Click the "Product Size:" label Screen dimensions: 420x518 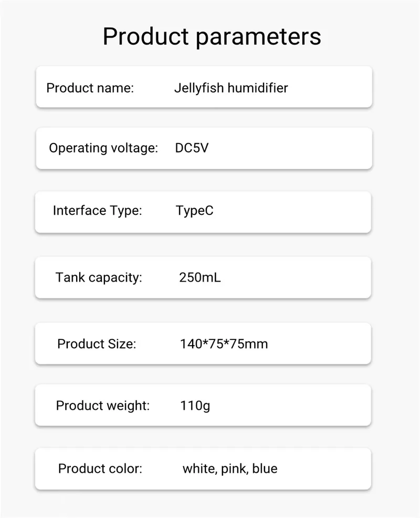tap(97, 344)
